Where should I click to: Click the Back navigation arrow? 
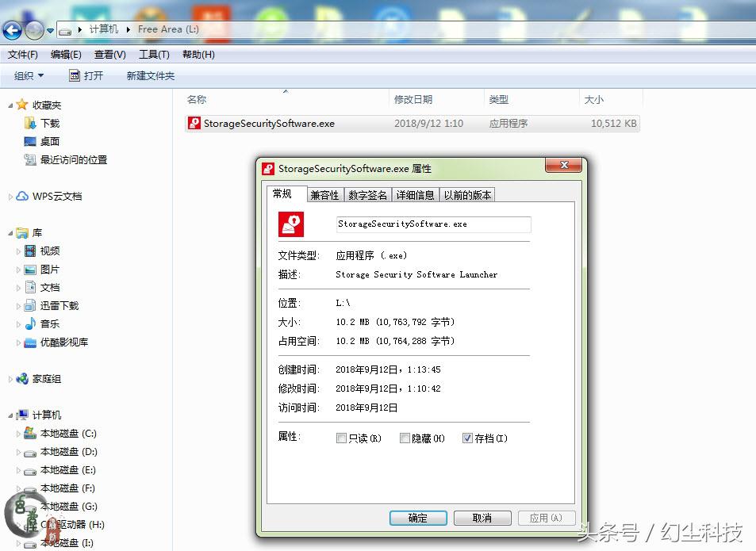coord(12,29)
